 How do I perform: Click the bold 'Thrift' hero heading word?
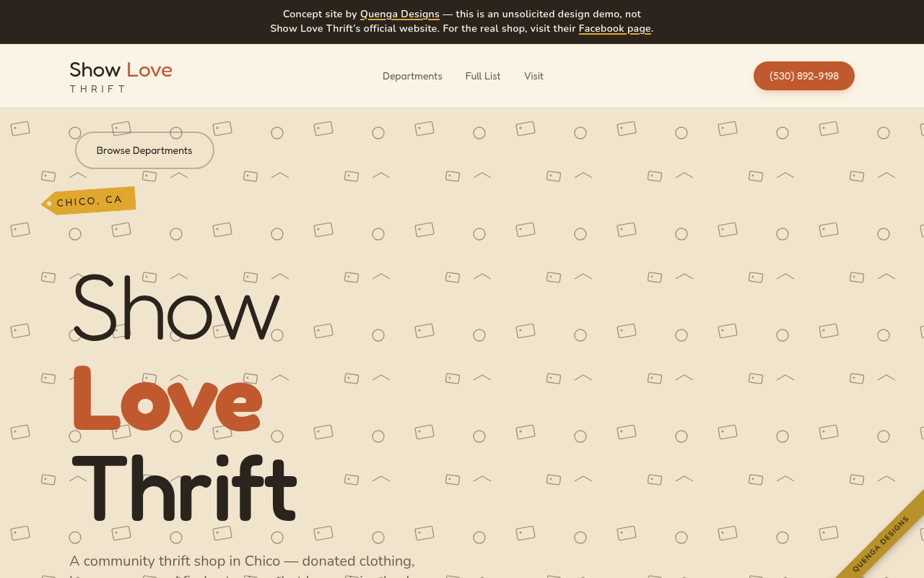(x=184, y=488)
